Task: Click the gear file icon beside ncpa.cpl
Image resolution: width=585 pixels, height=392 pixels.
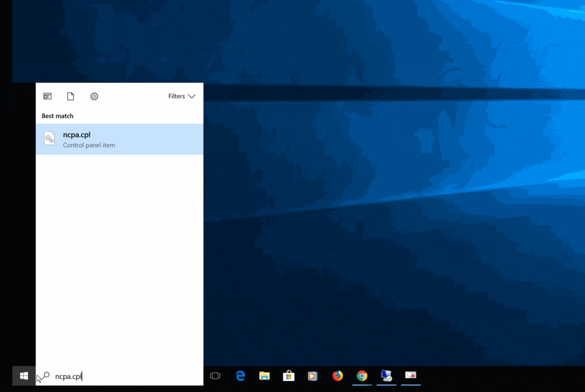Action: [x=50, y=139]
